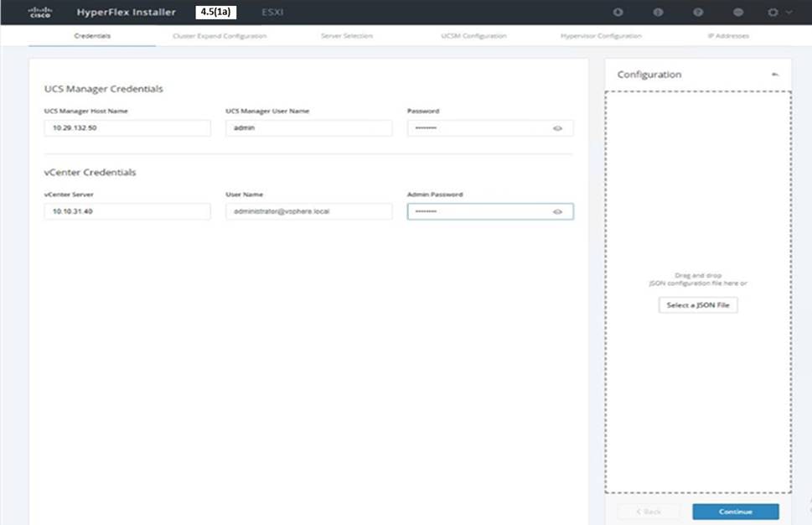Viewport: 812px width, 525px height.
Task: Click the 4.5(1a) version label
Action: click(x=216, y=12)
